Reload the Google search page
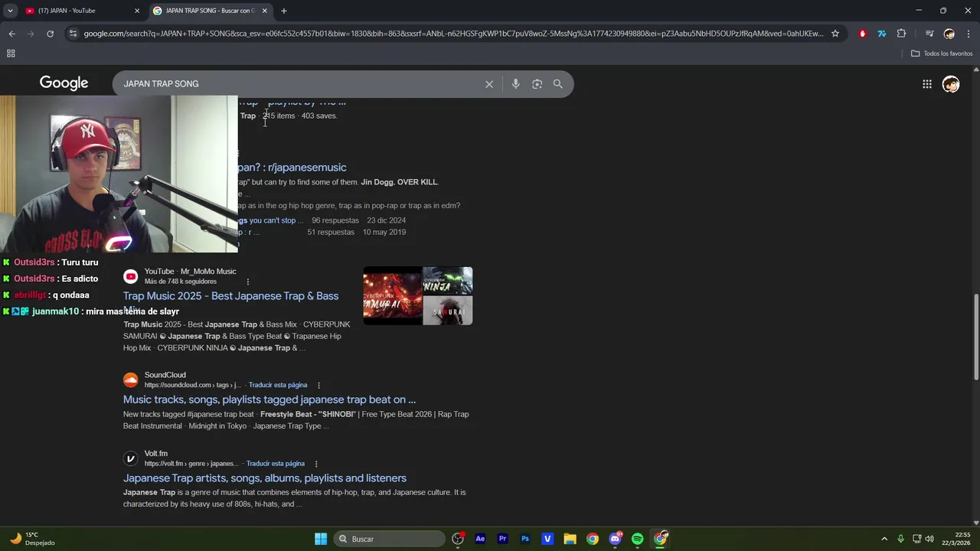Screen dimensions: 980x551 pos(50,34)
